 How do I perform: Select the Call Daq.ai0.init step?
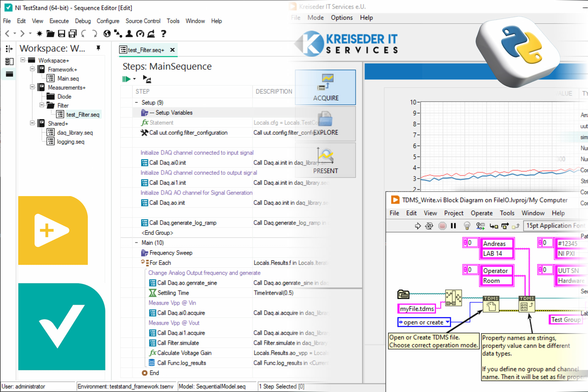pyautogui.click(x=167, y=162)
